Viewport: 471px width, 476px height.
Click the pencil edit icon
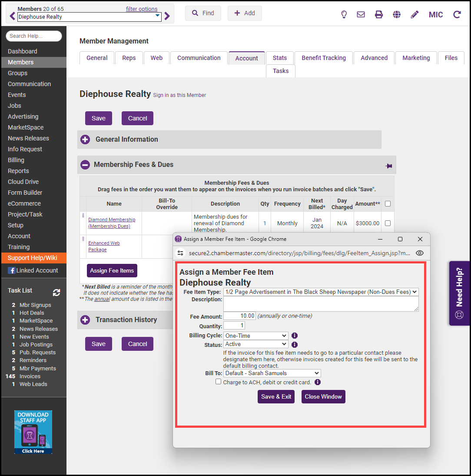tap(415, 14)
